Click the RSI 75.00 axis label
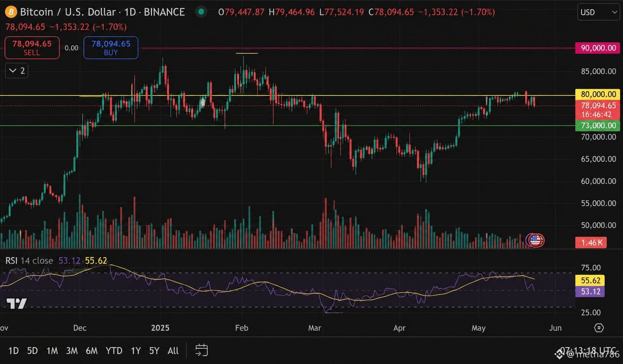Screen dimensions: 623x364 tap(591, 268)
